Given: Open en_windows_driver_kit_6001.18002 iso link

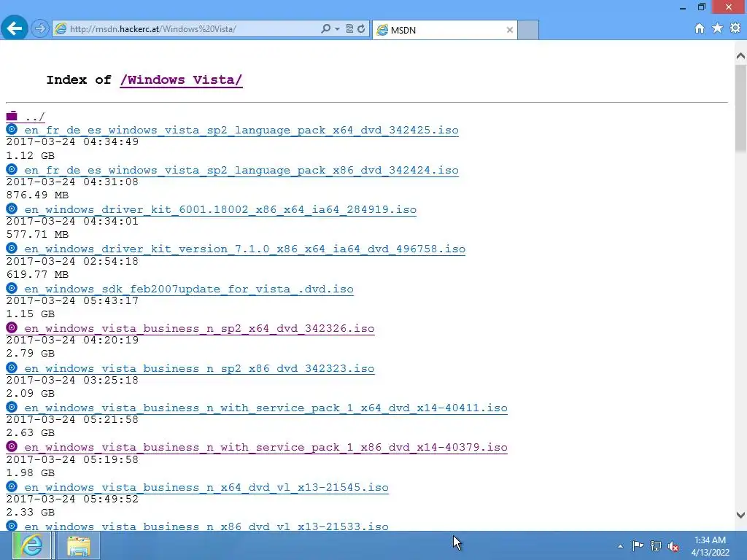Looking at the screenshot, I should click(220, 210).
